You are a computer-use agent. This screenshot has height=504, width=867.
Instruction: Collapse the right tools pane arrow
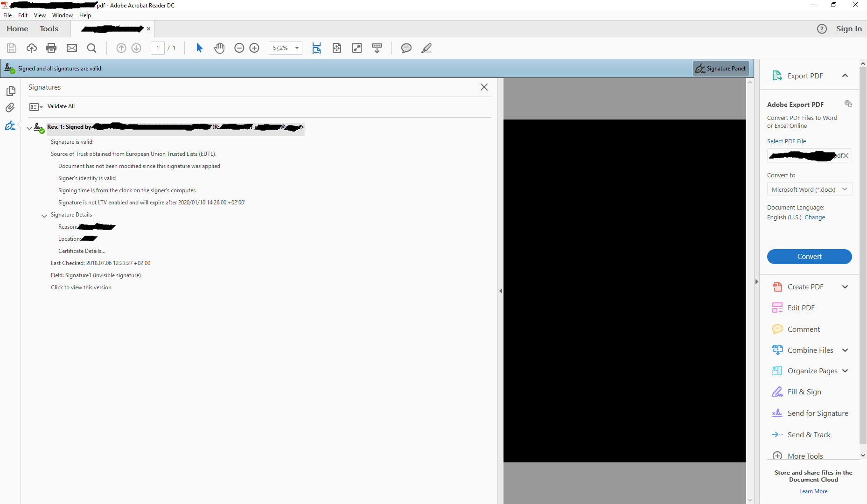click(x=756, y=282)
